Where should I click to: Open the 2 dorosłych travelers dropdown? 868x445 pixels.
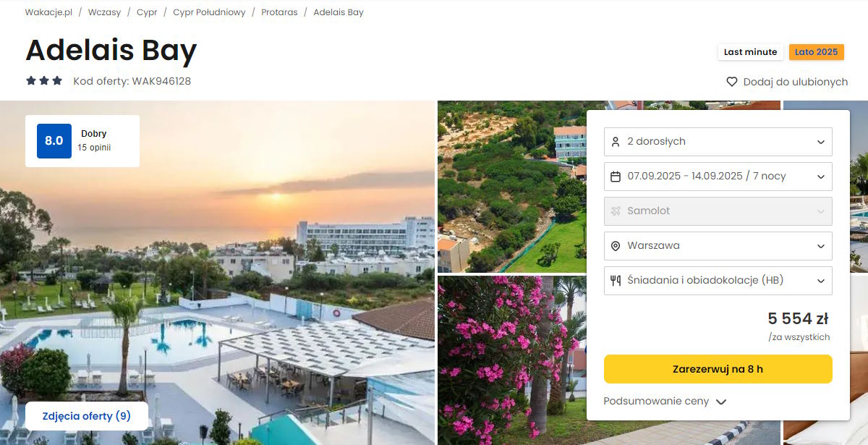coord(718,142)
